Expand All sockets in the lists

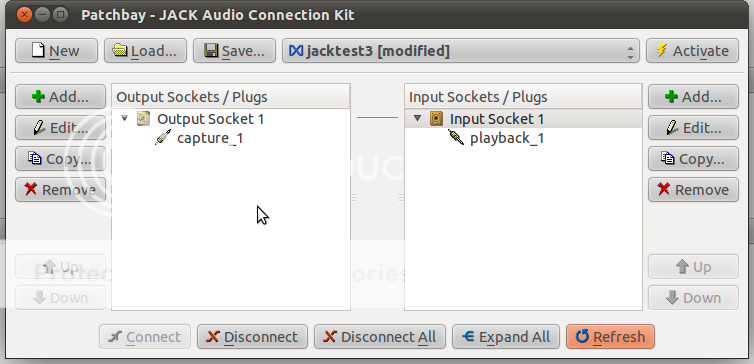(x=506, y=337)
